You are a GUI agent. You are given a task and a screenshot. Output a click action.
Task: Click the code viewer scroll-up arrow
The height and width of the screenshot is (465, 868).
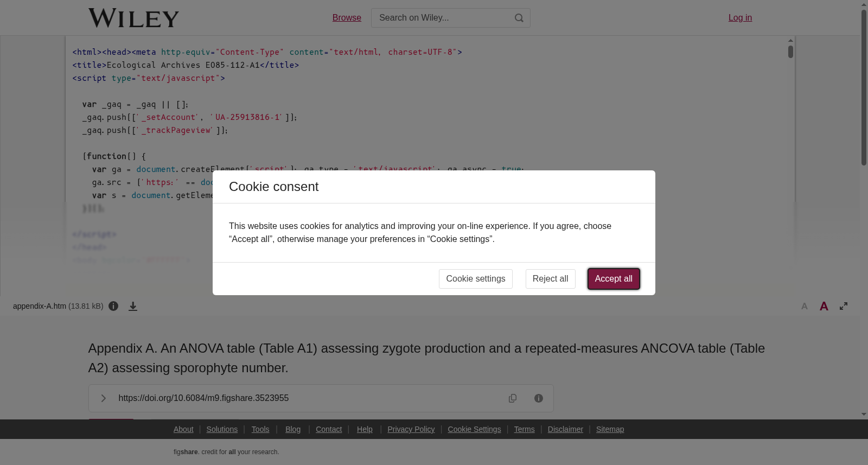[791, 41]
